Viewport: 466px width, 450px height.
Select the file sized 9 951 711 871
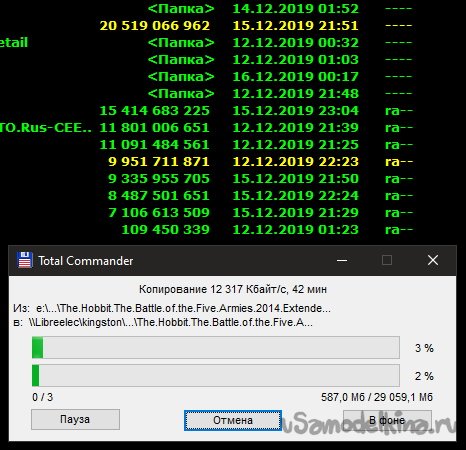(x=207, y=162)
